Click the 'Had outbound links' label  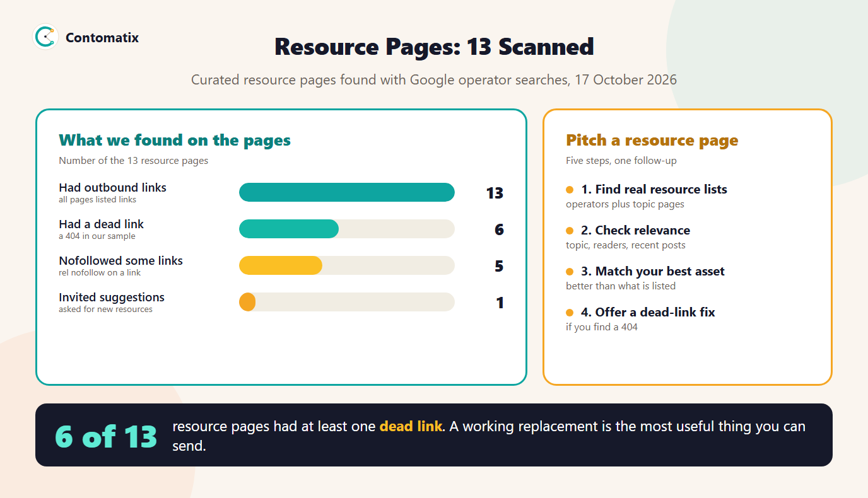(113, 188)
